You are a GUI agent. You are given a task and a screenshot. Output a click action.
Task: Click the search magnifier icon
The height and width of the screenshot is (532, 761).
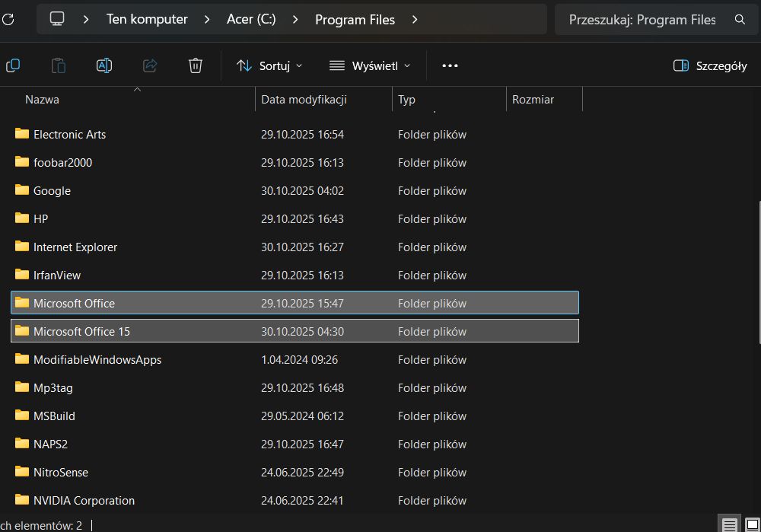point(740,20)
